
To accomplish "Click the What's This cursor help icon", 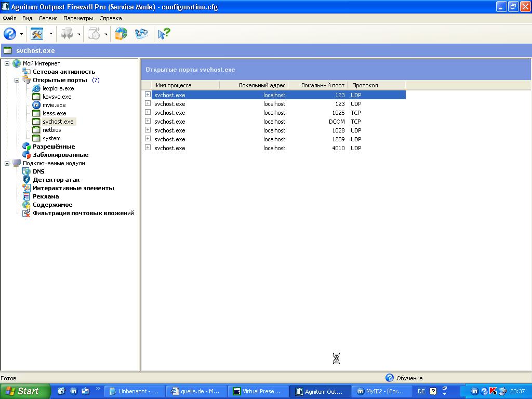I will [x=164, y=34].
